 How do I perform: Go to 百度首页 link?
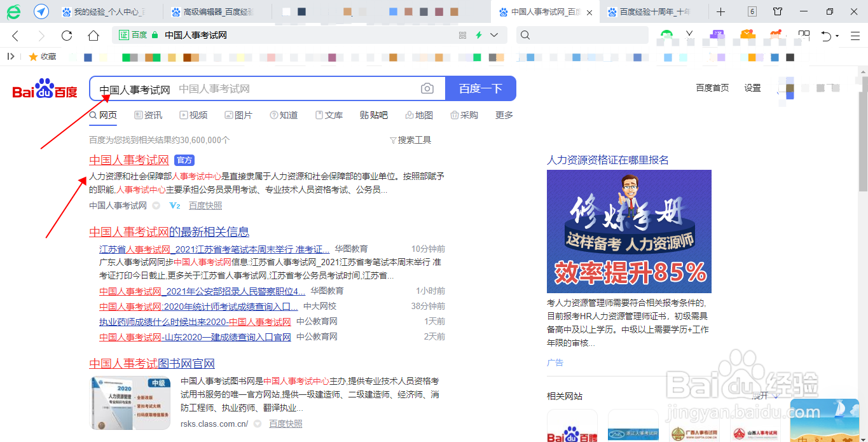click(712, 88)
